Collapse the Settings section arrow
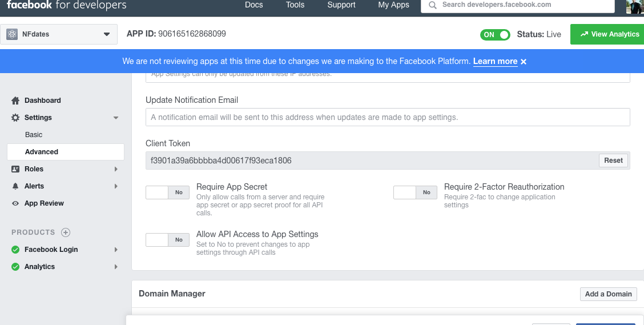 (x=116, y=118)
